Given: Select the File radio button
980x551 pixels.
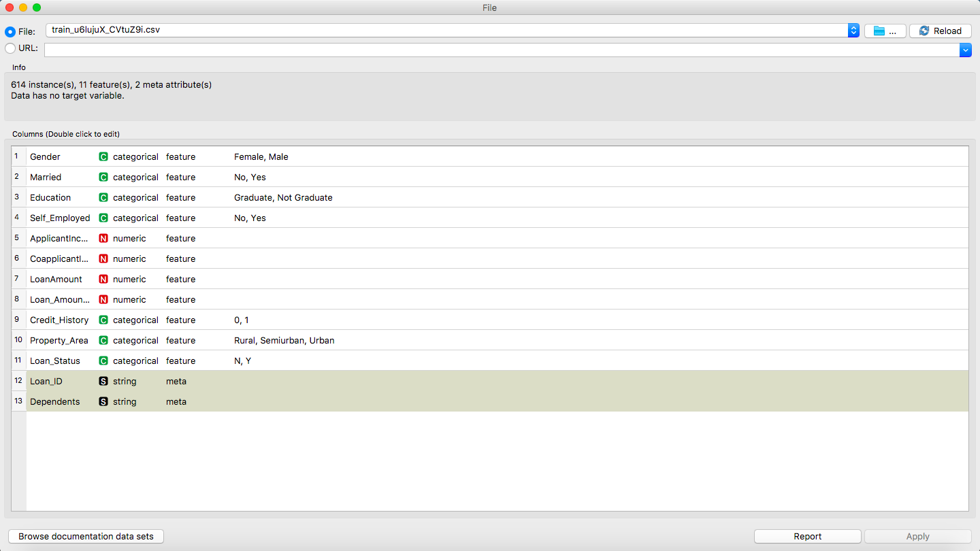Looking at the screenshot, I should click(x=10, y=31).
